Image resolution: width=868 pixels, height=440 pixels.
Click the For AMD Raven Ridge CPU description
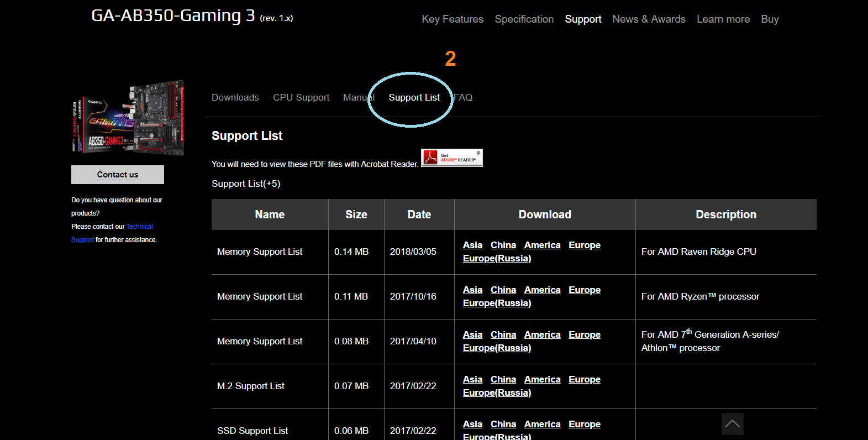pyautogui.click(x=699, y=252)
